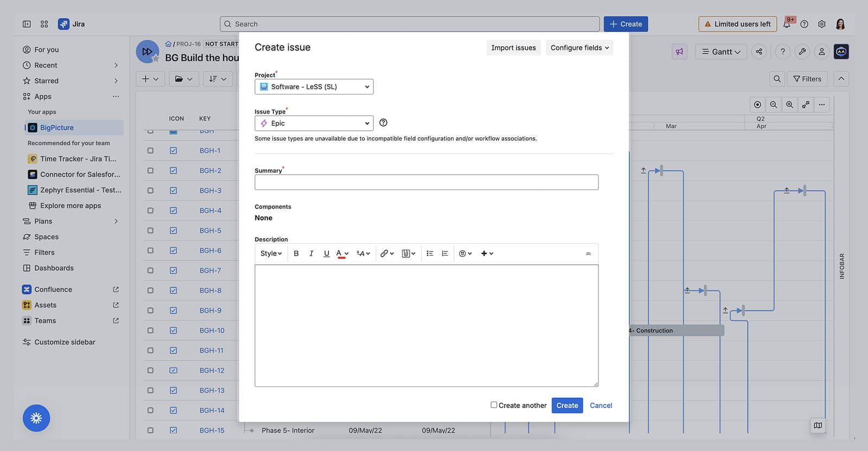This screenshot has height=451, width=868.
Task: Open user profile avatar
Action: [840, 24]
